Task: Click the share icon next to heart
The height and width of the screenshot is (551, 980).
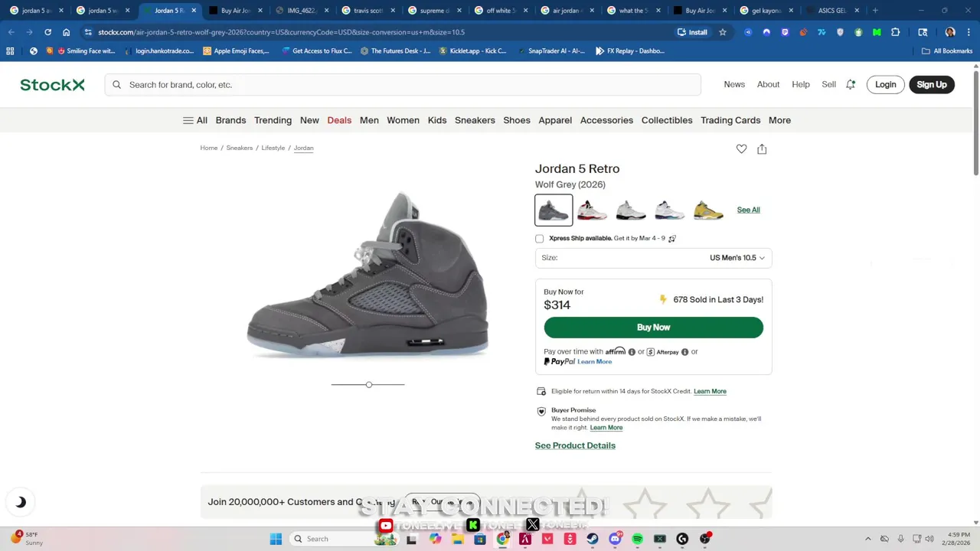Action: [x=762, y=149]
